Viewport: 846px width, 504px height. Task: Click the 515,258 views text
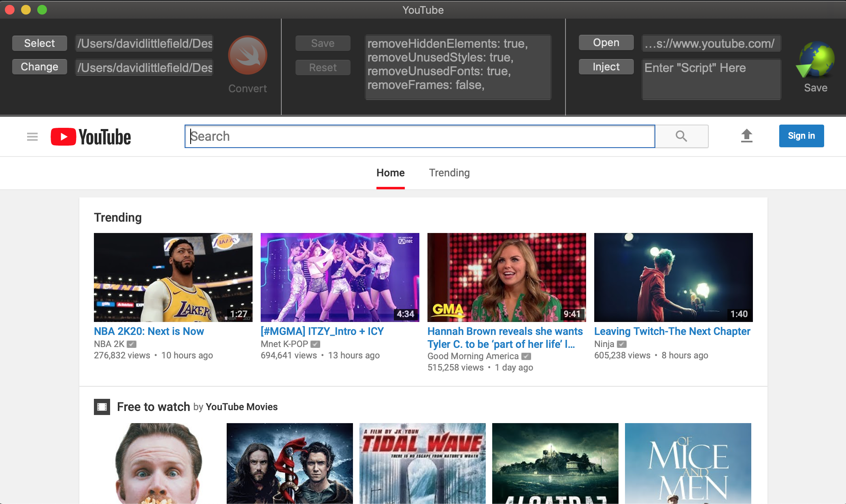tap(455, 368)
